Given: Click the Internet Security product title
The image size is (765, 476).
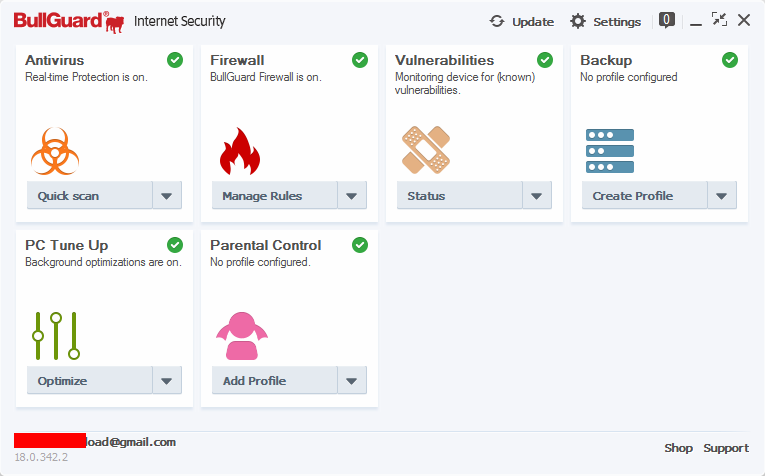Looking at the screenshot, I should coord(180,21).
